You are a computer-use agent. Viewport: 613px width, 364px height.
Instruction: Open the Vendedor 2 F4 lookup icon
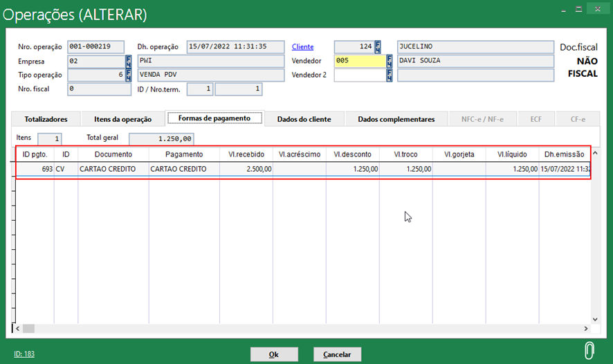(x=390, y=75)
